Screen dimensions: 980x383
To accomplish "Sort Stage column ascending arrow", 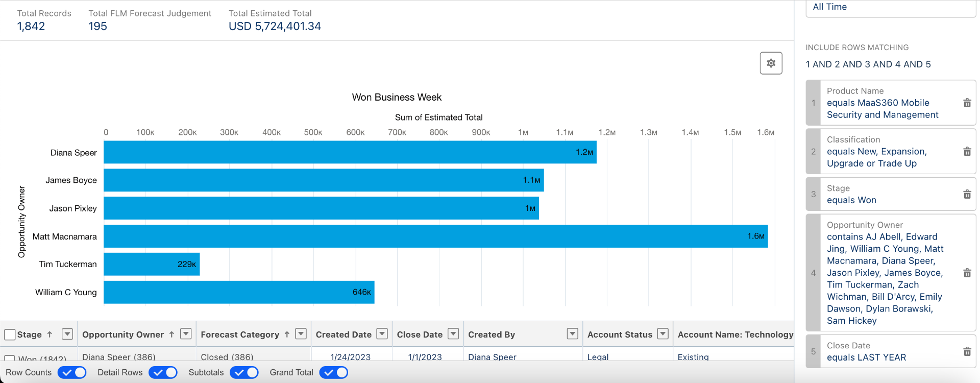I will [50, 334].
